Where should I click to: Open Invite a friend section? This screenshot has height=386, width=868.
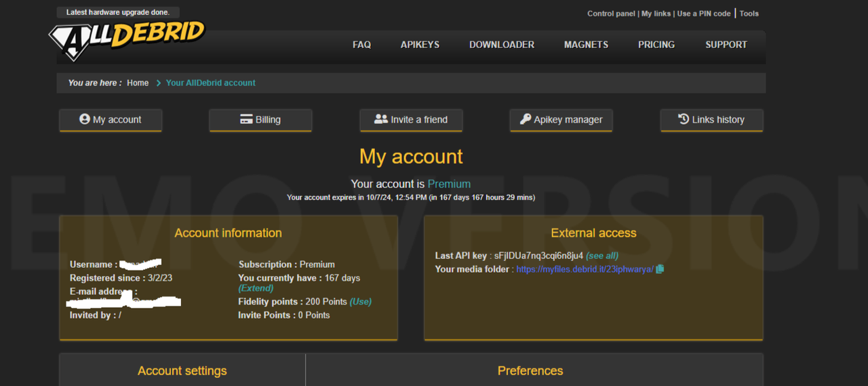coord(411,120)
